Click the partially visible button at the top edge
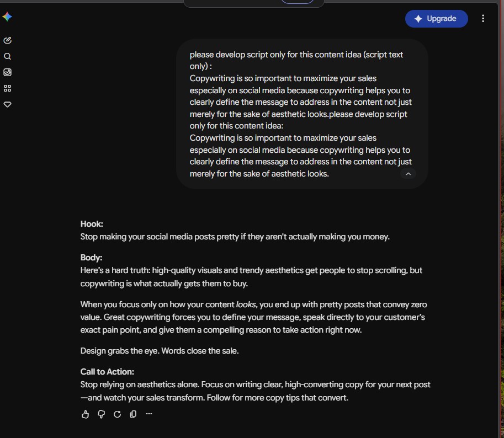This screenshot has width=504, height=438. [x=298, y=2]
